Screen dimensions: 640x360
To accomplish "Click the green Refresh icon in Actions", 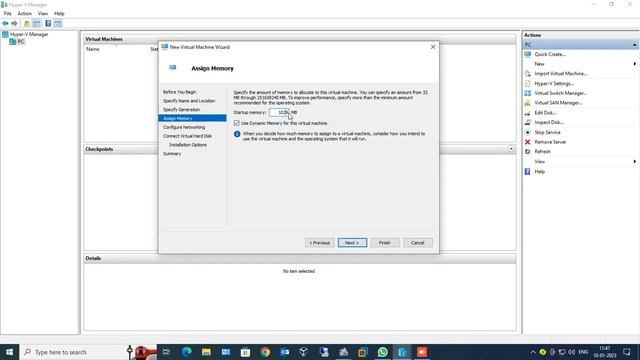I will click(528, 151).
